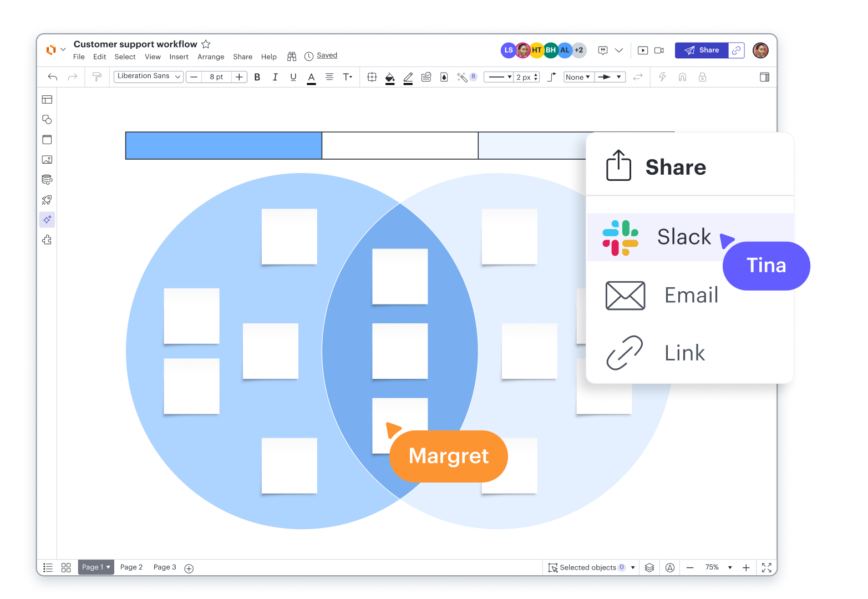Viewport: 868px width, 599px height.
Task: Open the puzzle piece add-ons icon
Action: point(47,240)
